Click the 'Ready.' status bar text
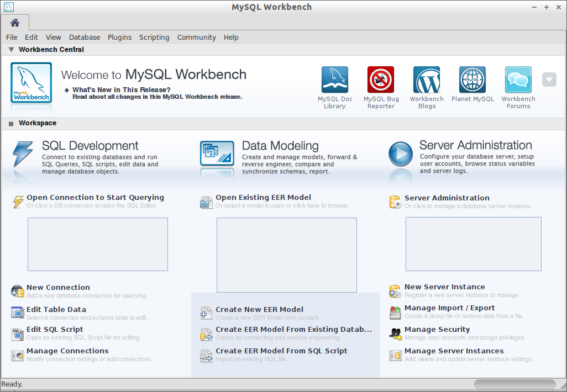 point(12,384)
